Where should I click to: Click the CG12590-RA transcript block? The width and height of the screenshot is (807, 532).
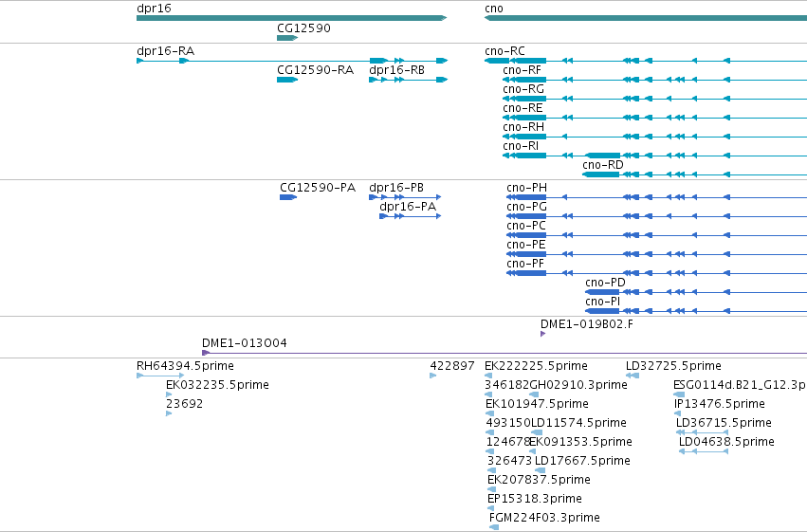pos(287,80)
